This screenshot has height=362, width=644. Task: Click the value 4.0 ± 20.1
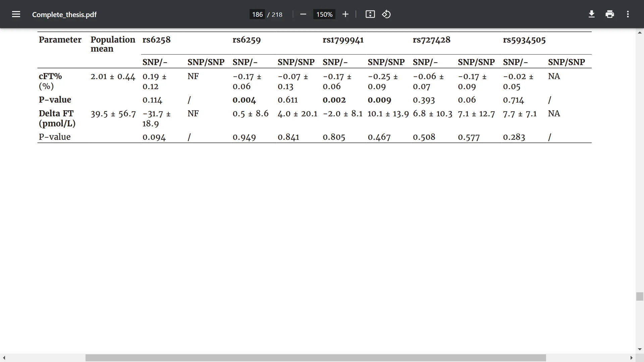pyautogui.click(x=297, y=114)
